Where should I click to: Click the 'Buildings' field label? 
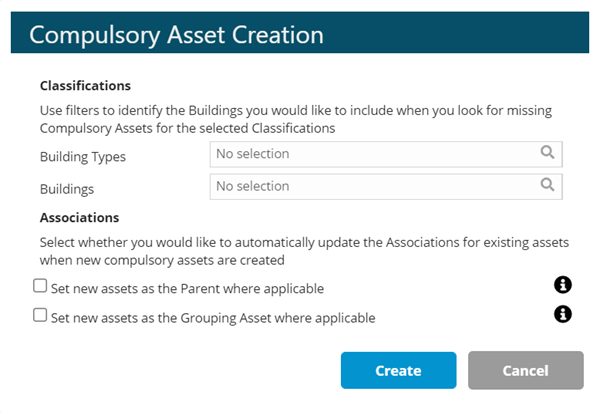tap(65, 188)
